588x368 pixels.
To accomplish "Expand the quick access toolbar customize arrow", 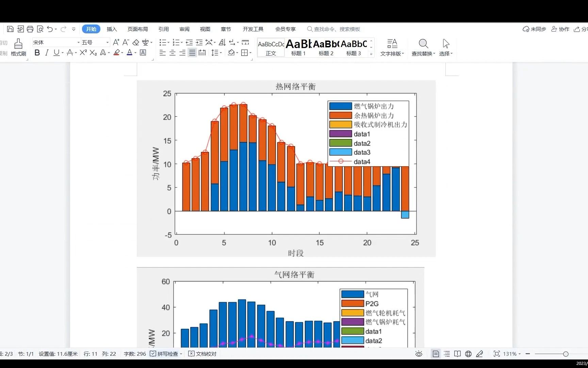I will click(74, 29).
